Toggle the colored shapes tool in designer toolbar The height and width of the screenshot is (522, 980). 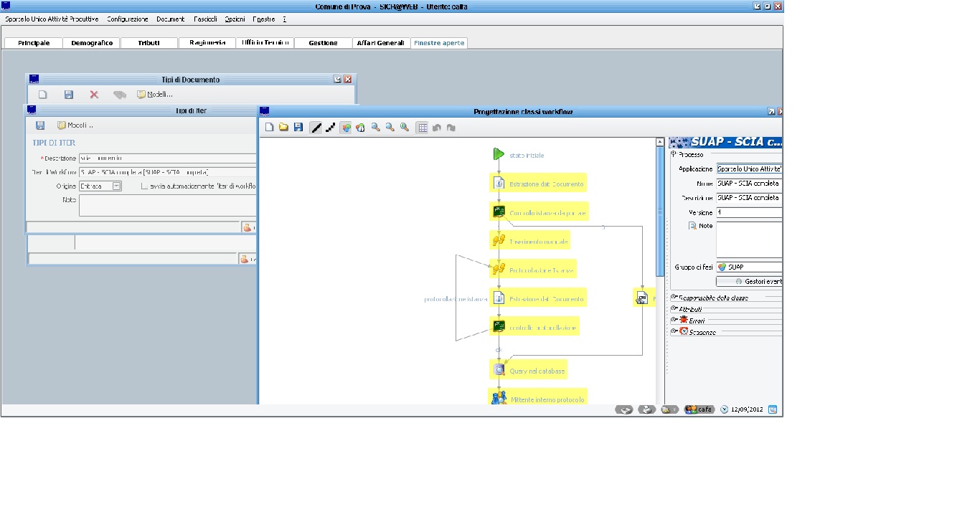(346, 127)
